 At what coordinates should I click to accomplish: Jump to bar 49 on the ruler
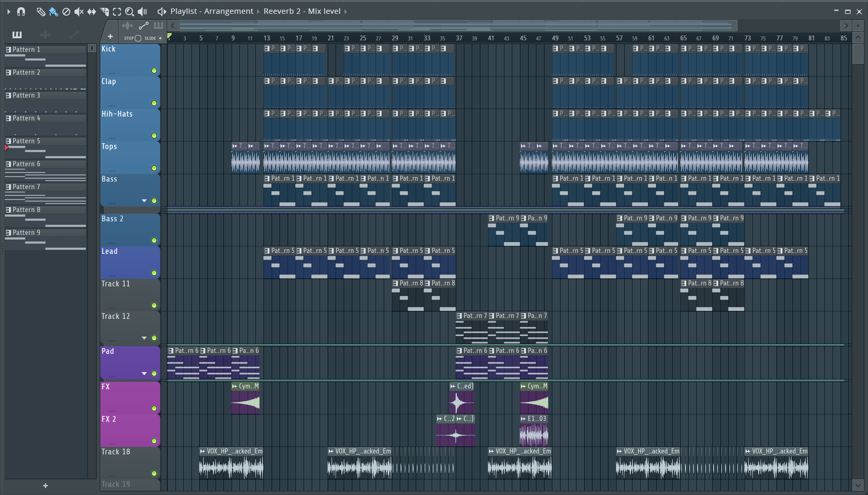coord(555,38)
